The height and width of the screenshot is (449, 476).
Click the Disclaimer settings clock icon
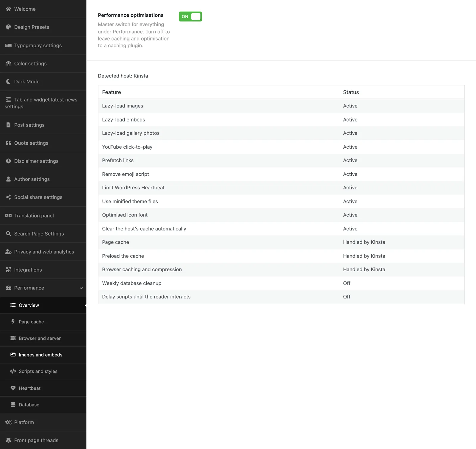pos(8,161)
